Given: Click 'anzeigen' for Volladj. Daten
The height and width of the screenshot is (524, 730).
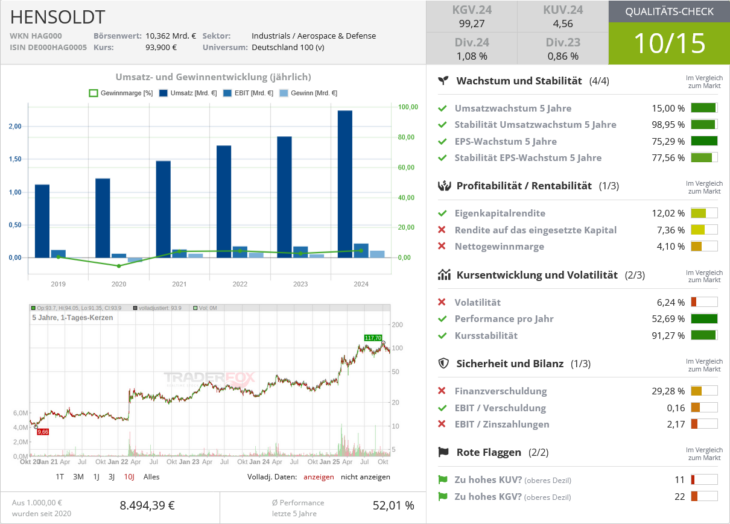Looking at the screenshot, I should (x=319, y=477).
